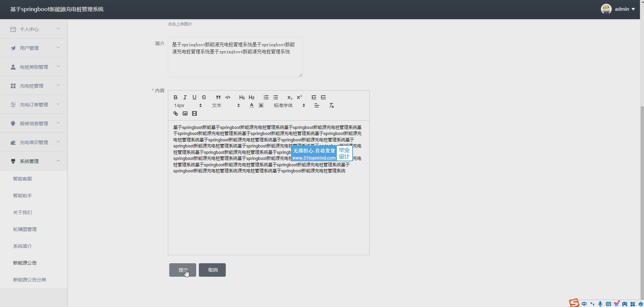Insert hyperlink in editor
This screenshot has width=644, height=307.
(175, 113)
